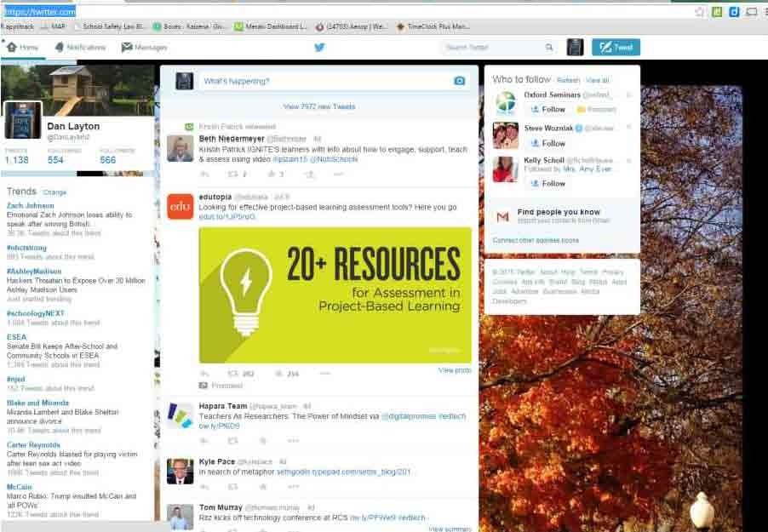Dismiss Oxford Seminars suggestion
This screenshot has height=532, width=768.
point(629,94)
